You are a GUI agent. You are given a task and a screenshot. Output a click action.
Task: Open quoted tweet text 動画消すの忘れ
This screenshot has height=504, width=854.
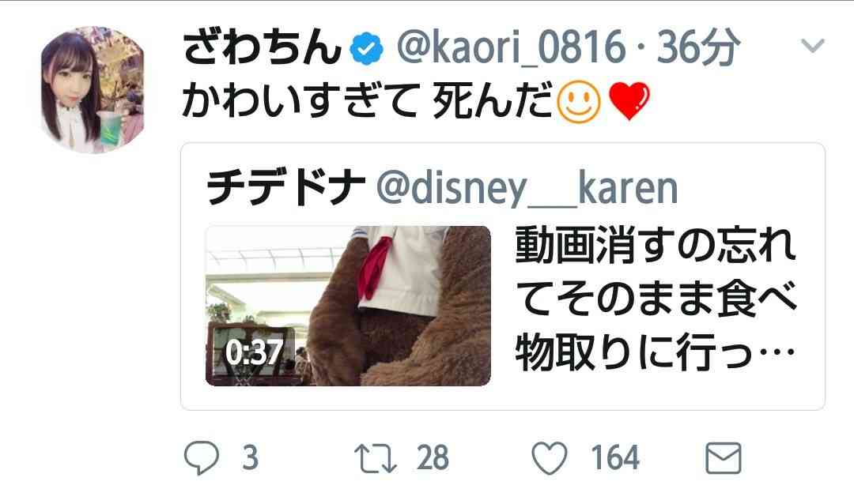pyautogui.click(x=656, y=246)
